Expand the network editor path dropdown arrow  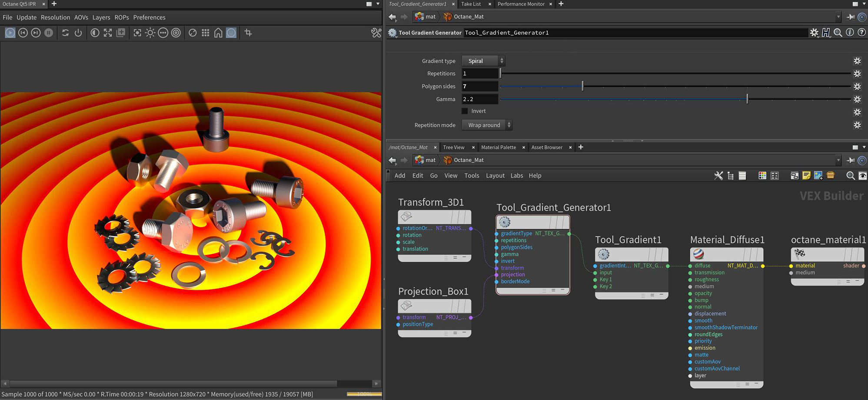pyautogui.click(x=838, y=160)
